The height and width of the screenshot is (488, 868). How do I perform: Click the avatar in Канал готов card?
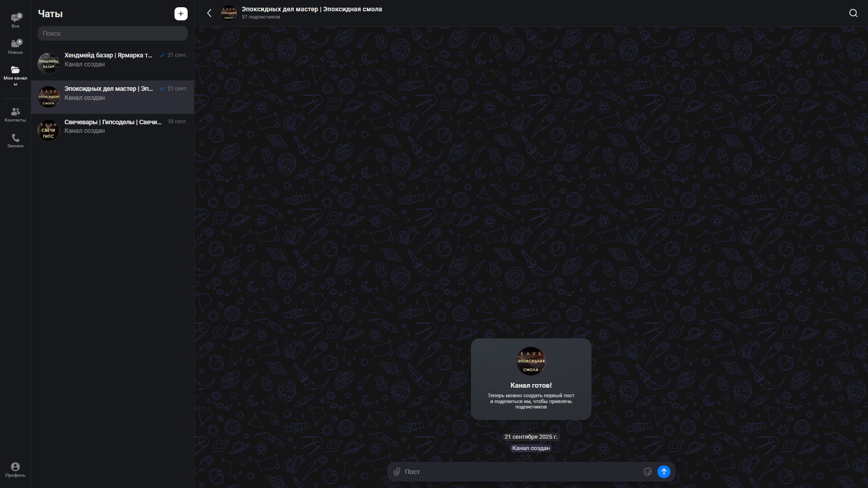(x=531, y=361)
